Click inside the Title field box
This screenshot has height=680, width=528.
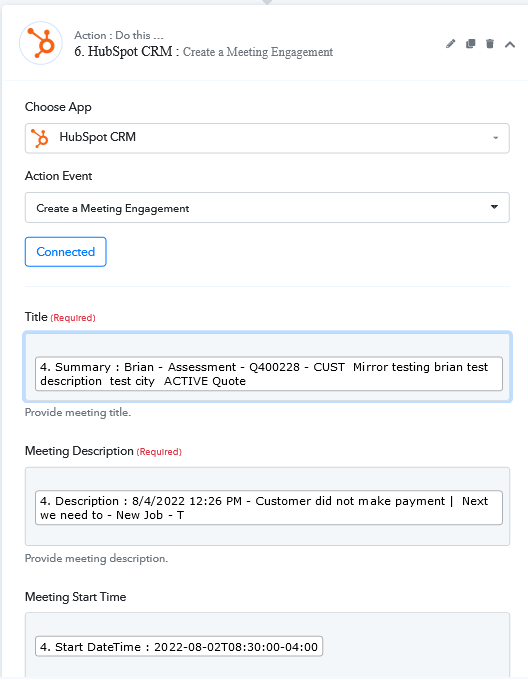(x=267, y=367)
